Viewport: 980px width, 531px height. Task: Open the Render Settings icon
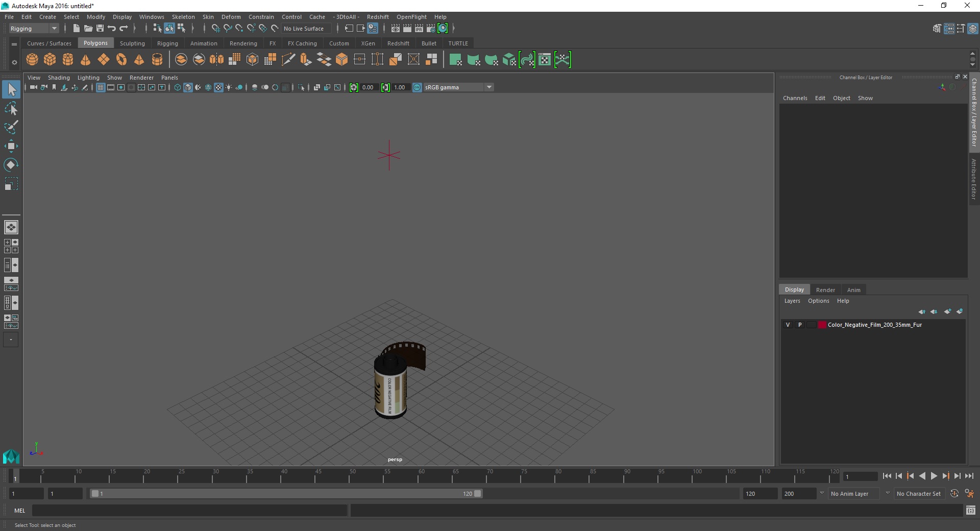[x=431, y=29]
